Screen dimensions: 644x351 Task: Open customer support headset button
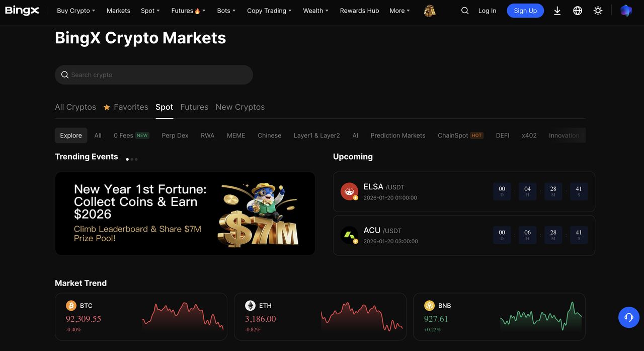point(628,317)
